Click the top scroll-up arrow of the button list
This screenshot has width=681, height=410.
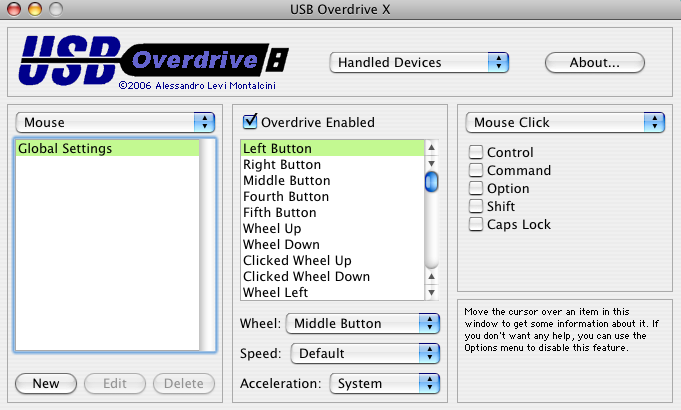pos(431,148)
